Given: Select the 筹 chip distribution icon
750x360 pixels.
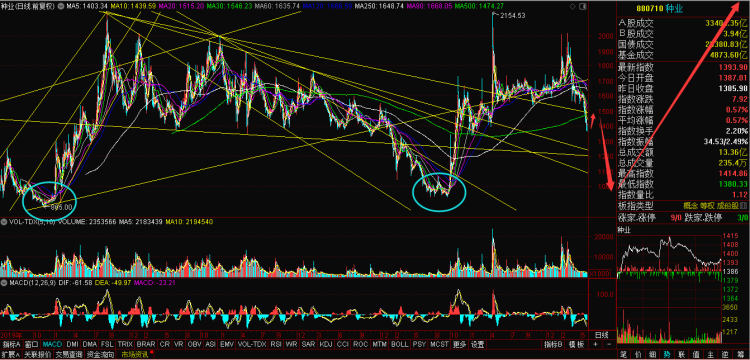Looking at the screenshot, I should 740,354.
